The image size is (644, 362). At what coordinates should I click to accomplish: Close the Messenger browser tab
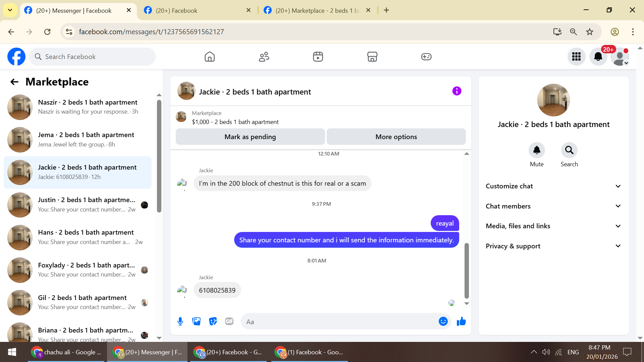coord(129,10)
